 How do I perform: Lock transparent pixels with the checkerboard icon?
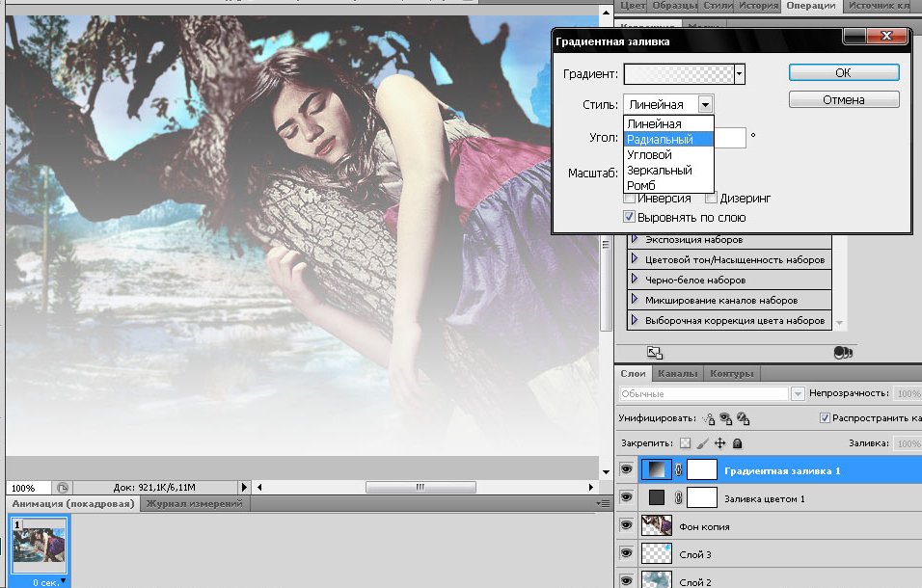pyautogui.click(x=685, y=442)
